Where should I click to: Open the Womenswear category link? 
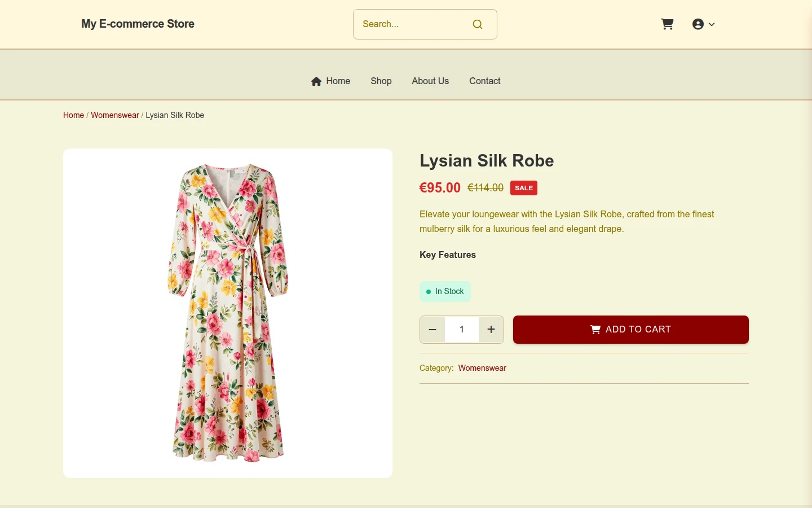tap(482, 368)
